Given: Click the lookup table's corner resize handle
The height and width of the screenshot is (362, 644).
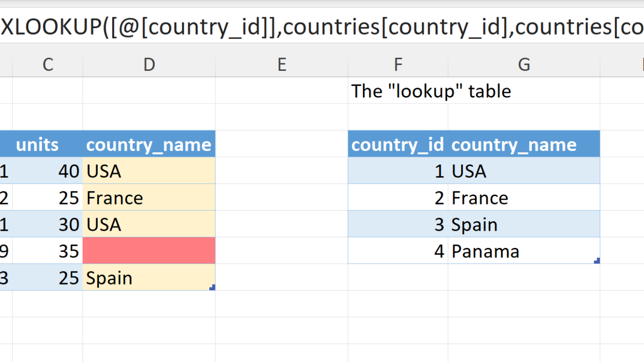Looking at the screenshot, I should pyautogui.click(x=597, y=260).
